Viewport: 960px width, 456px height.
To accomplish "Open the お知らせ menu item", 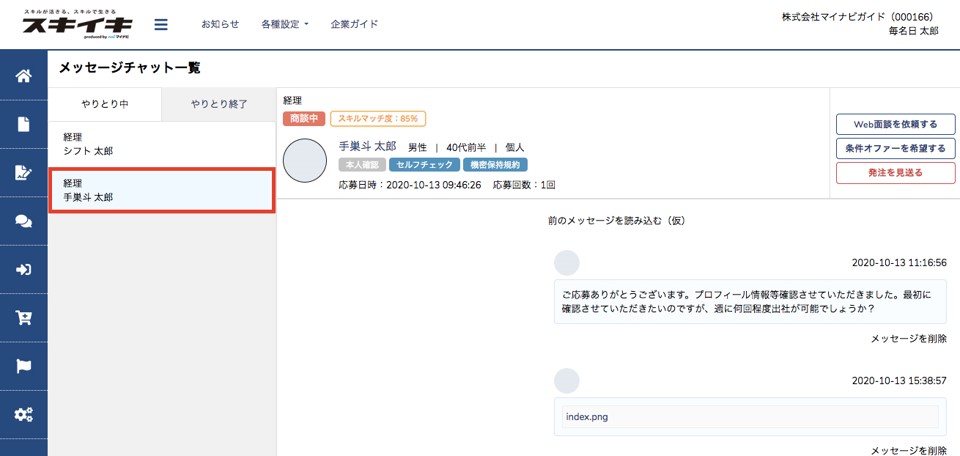I will coord(220,24).
